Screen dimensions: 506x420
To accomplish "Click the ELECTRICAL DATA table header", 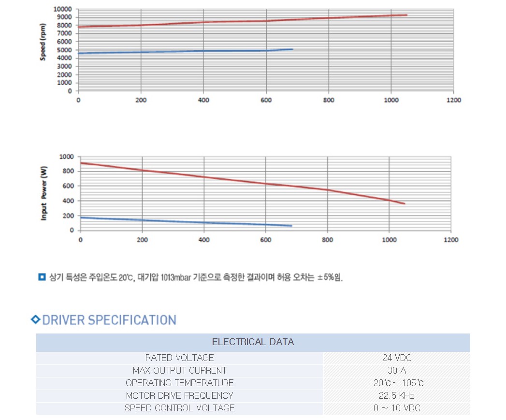I will tap(253, 342).
